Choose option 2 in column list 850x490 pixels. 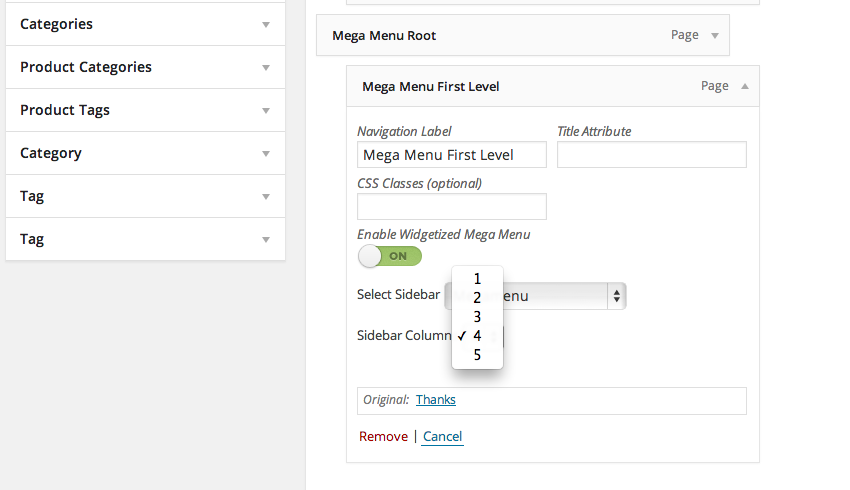pyautogui.click(x=477, y=298)
